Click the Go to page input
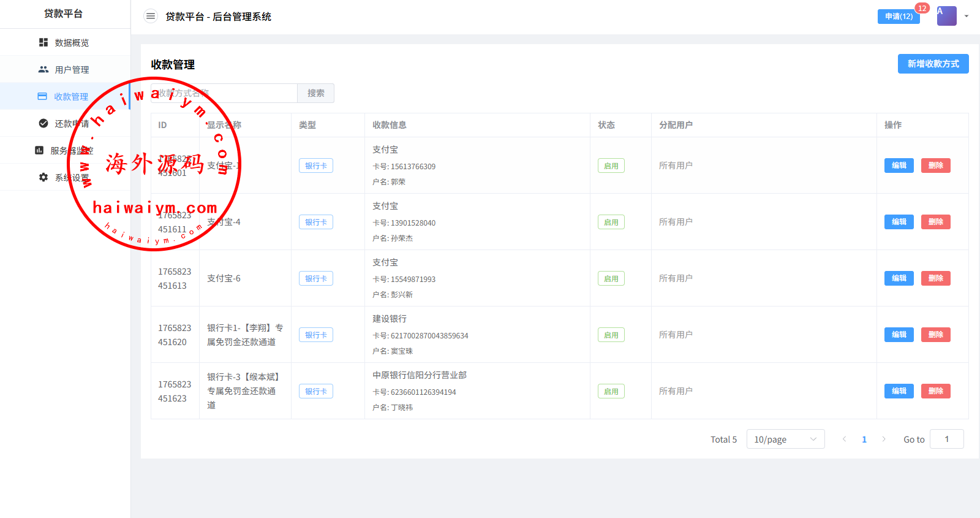 tap(946, 439)
